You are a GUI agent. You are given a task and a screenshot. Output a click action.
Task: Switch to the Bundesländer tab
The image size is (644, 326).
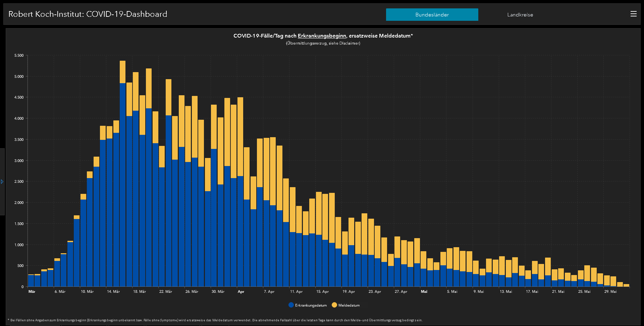(x=432, y=15)
